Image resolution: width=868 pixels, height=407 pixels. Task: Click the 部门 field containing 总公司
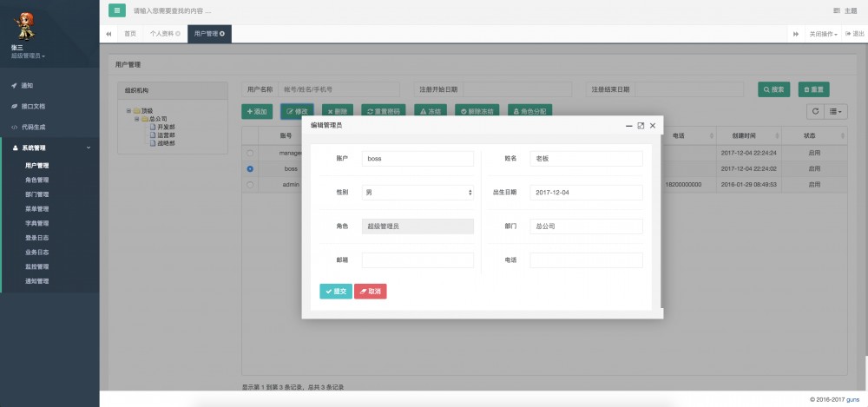coord(586,226)
